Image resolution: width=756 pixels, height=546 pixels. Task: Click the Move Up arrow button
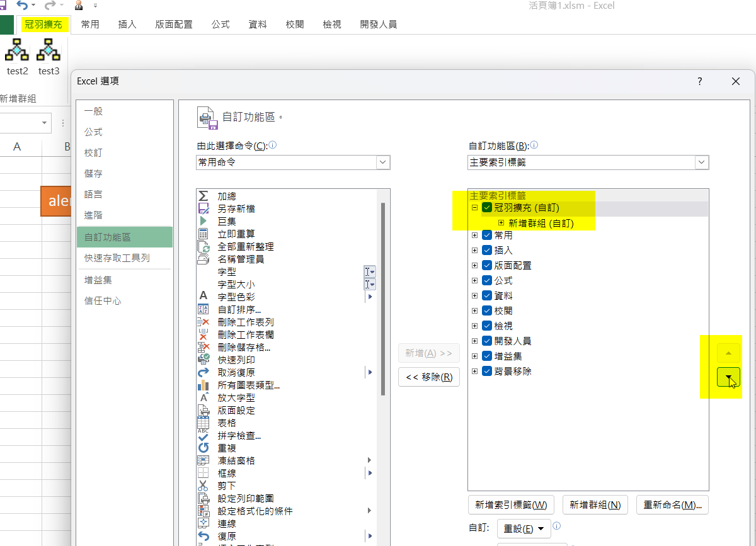(728, 353)
